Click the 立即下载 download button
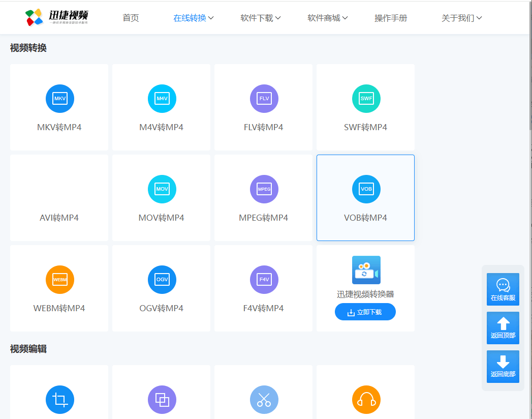Viewport: 532px width, 419px height. click(x=365, y=312)
